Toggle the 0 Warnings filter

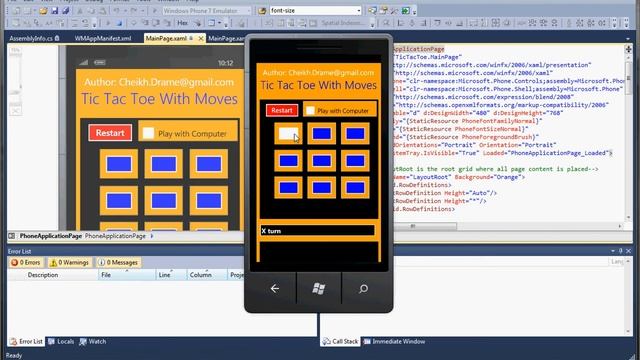(69, 262)
